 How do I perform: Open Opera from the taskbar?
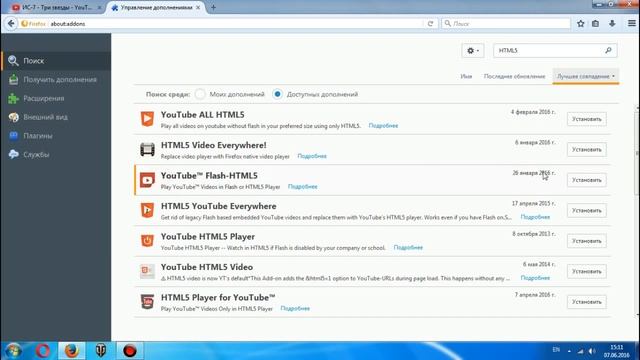(x=42, y=351)
